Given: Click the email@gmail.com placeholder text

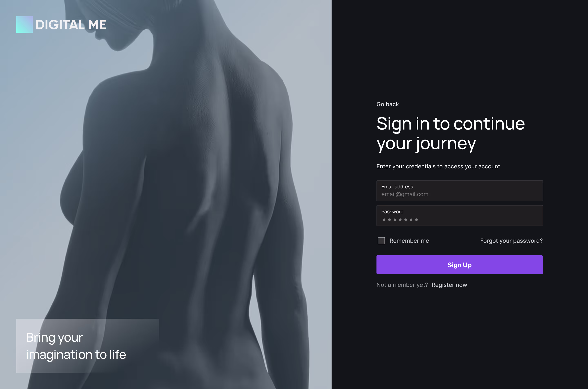Looking at the screenshot, I should [405, 194].
